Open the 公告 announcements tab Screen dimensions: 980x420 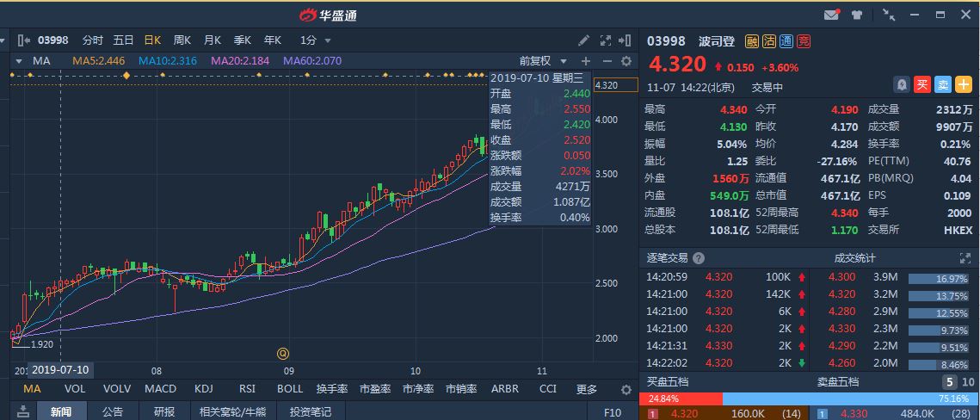[113, 412]
